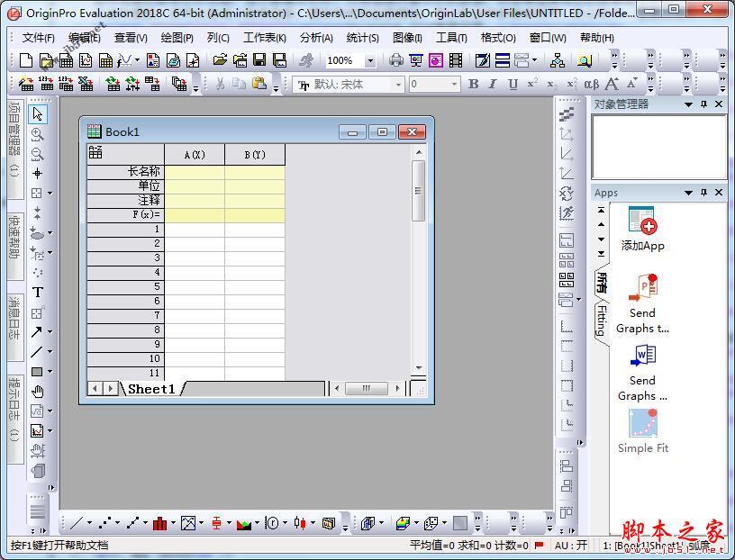Screen dimensions: 735x560
Task: Click Book1 vertical scrollbar thumb
Action: (x=418, y=191)
